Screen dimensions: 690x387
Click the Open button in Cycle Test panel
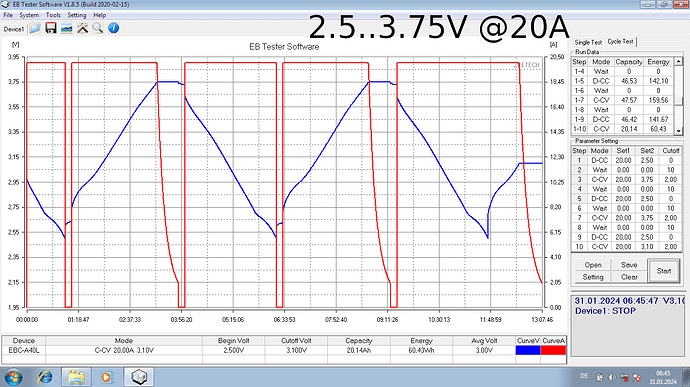[x=593, y=265]
